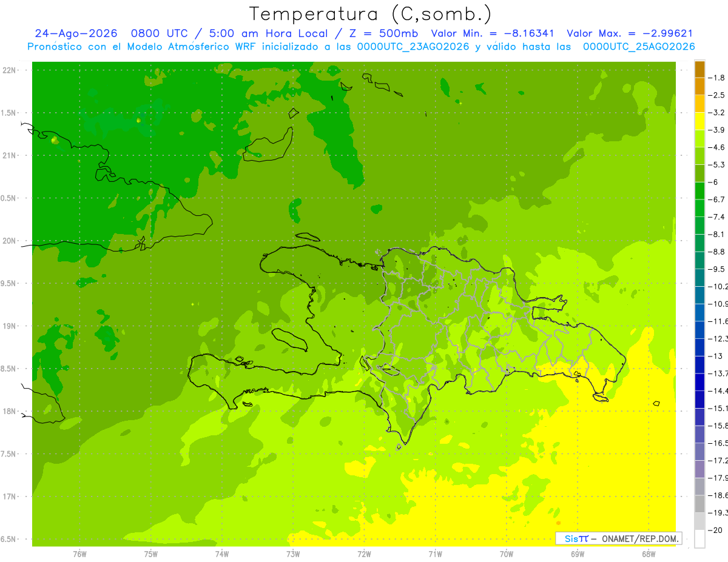The height and width of the screenshot is (562, 728).
Task: Click the "69W" longitude label
Action: pos(578,554)
